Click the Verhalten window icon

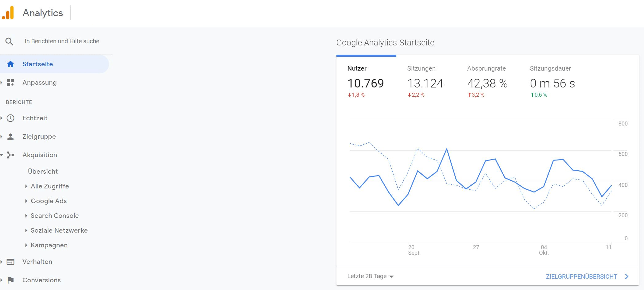(x=10, y=262)
